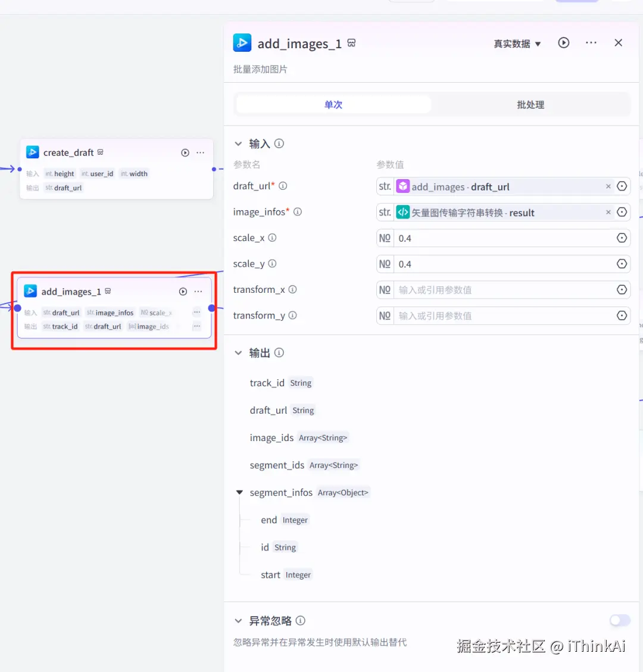The height and width of the screenshot is (672, 643).
Task: Click the small link icon beside add_images_1 title
Action: (x=351, y=43)
